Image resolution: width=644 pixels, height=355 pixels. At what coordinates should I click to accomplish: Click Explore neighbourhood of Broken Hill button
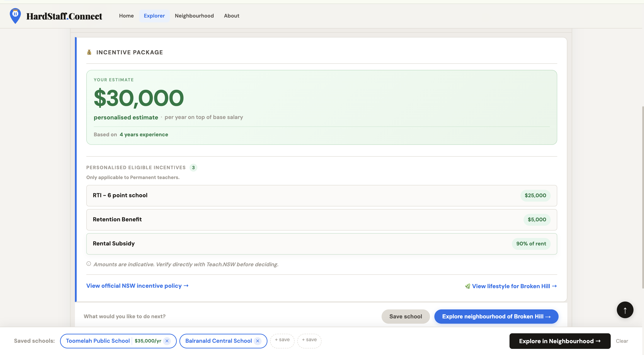click(x=496, y=316)
